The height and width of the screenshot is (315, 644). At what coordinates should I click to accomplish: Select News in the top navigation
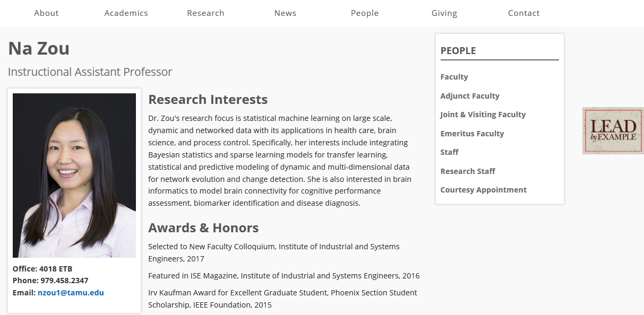coord(285,13)
